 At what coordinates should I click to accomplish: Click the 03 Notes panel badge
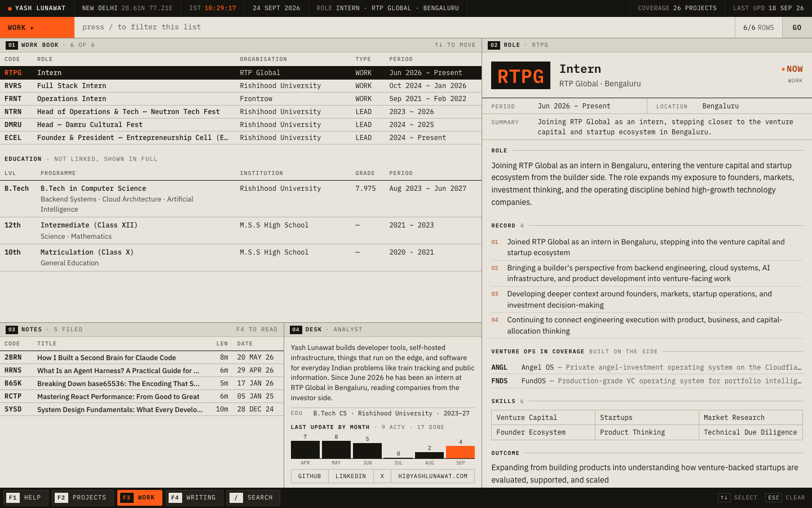coord(11,330)
